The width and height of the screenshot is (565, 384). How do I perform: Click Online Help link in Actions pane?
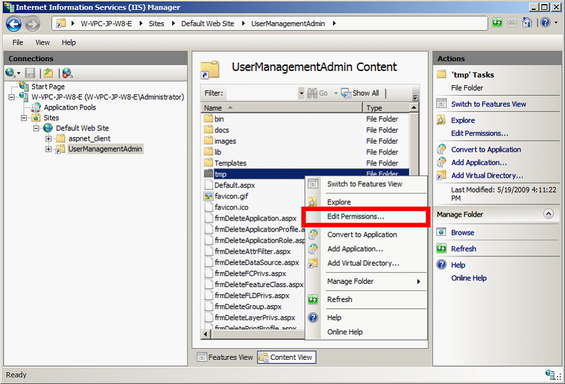(x=469, y=278)
